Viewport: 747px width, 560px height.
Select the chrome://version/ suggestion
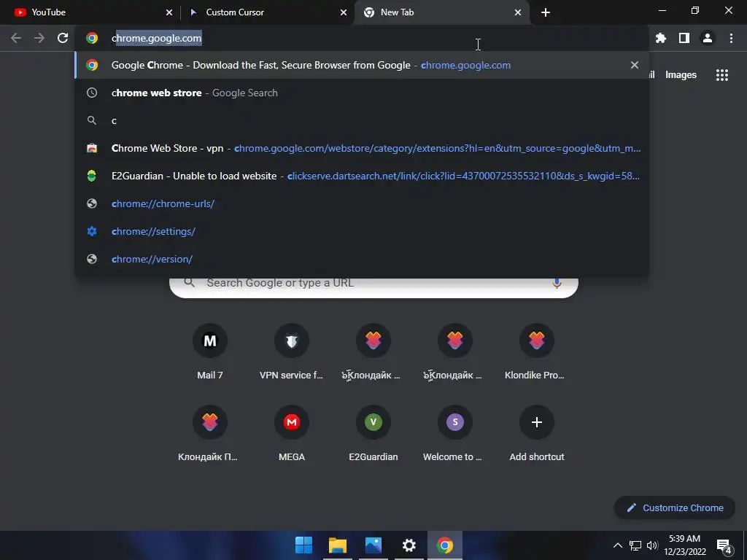tap(362, 259)
